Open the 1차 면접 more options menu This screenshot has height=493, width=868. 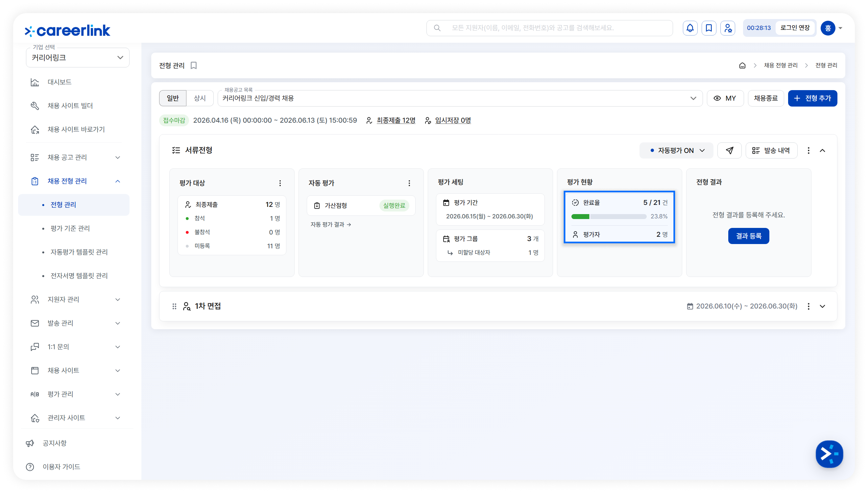point(808,307)
